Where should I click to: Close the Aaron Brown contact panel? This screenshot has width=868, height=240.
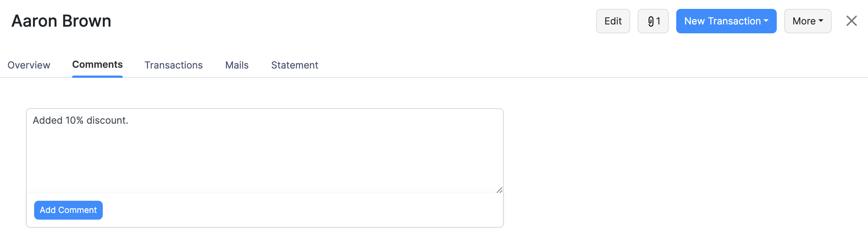click(851, 21)
